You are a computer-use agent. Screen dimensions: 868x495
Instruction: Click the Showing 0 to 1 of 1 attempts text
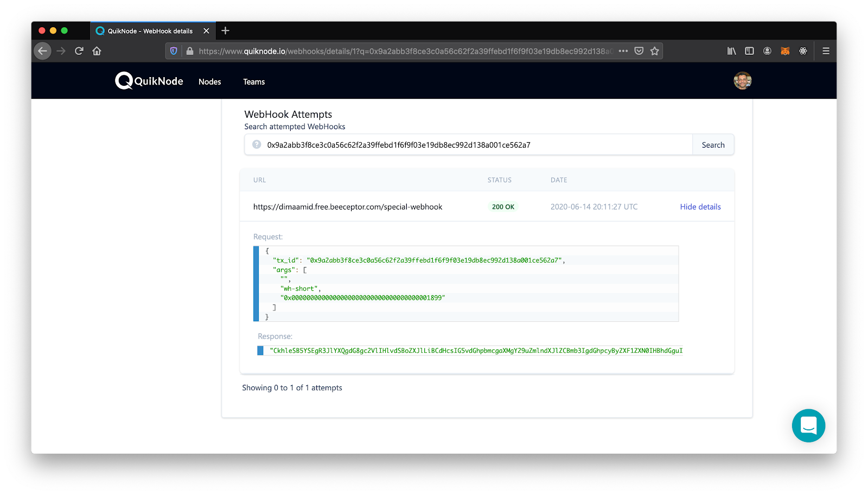coord(292,388)
